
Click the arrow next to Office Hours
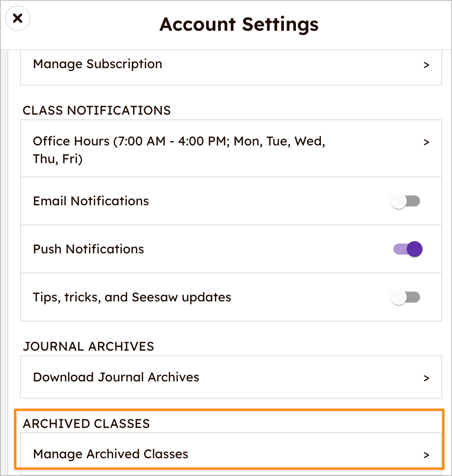(x=426, y=142)
